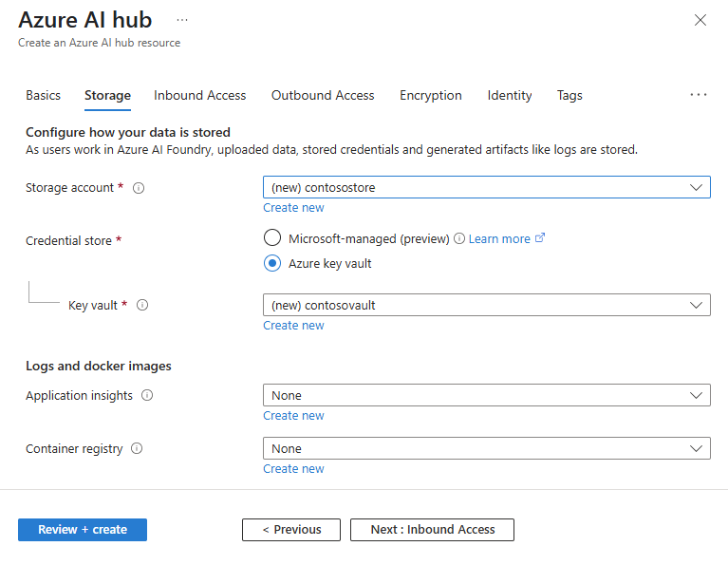Go to the Inbound Access tab
728x565 pixels.
click(199, 95)
